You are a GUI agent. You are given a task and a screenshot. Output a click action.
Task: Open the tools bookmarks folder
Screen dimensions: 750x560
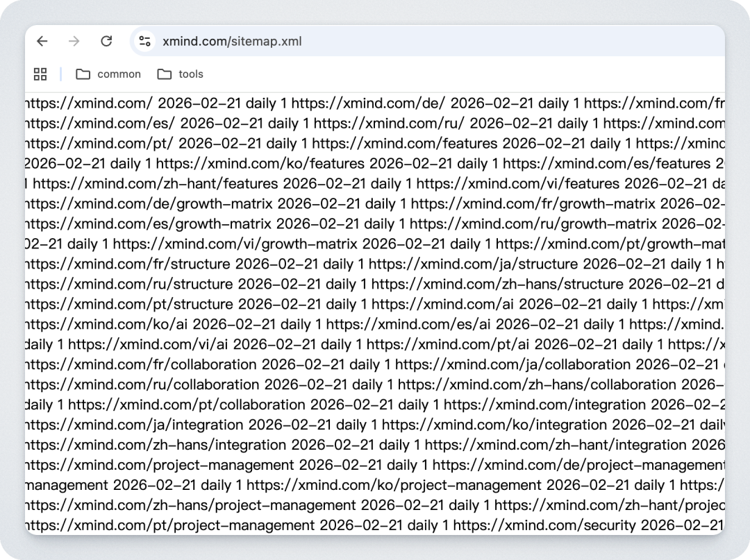(x=181, y=74)
